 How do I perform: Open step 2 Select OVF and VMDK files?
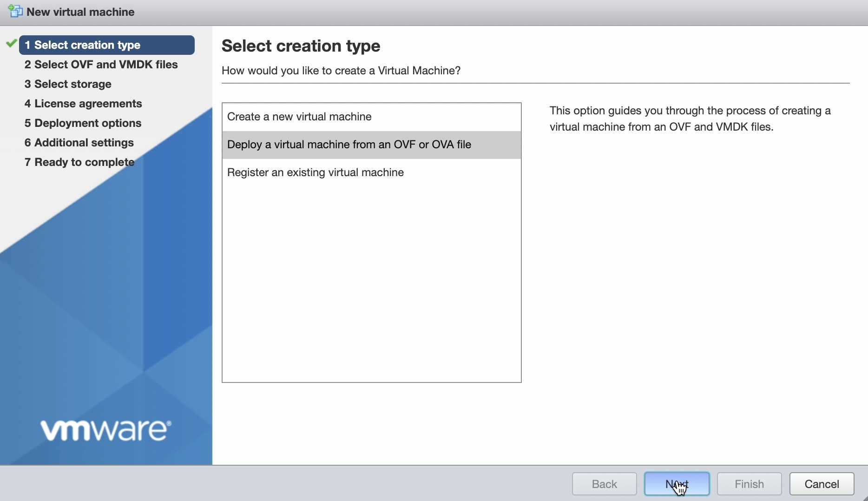point(101,65)
